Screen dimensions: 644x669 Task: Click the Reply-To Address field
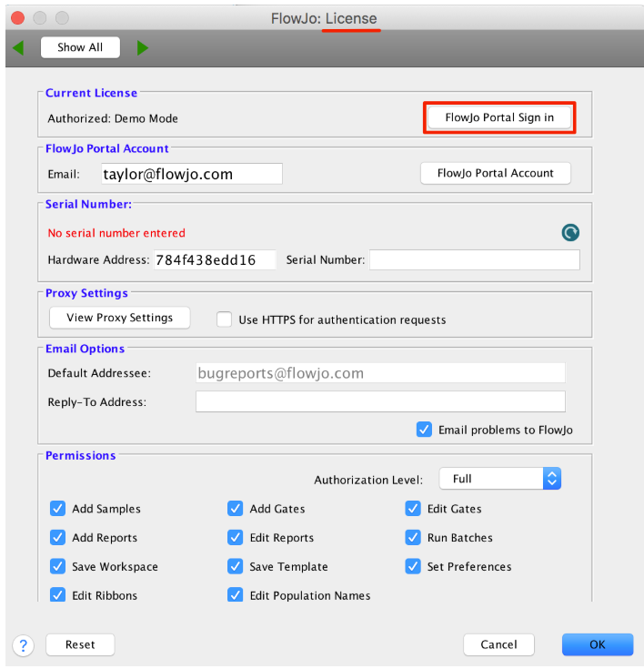380,402
